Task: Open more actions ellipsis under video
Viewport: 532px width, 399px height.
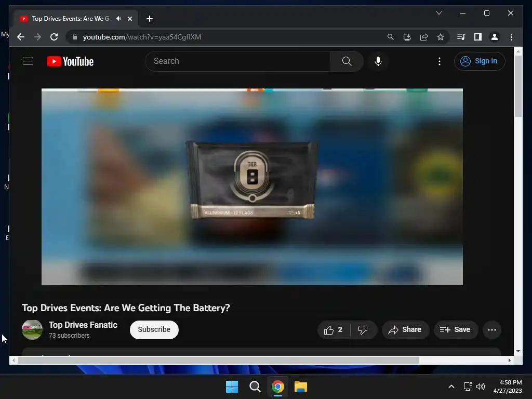Action: [491, 330]
